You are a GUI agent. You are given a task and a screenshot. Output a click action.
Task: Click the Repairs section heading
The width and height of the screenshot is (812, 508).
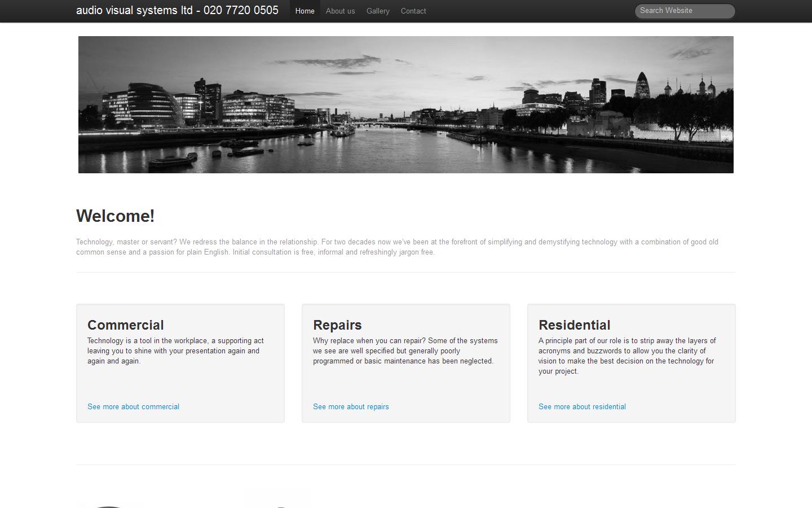coord(337,325)
